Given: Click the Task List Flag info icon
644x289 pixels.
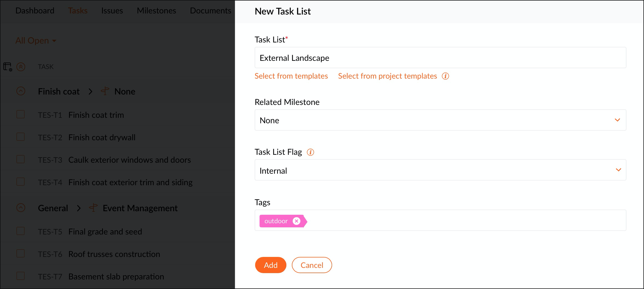Looking at the screenshot, I should coord(310,152).
